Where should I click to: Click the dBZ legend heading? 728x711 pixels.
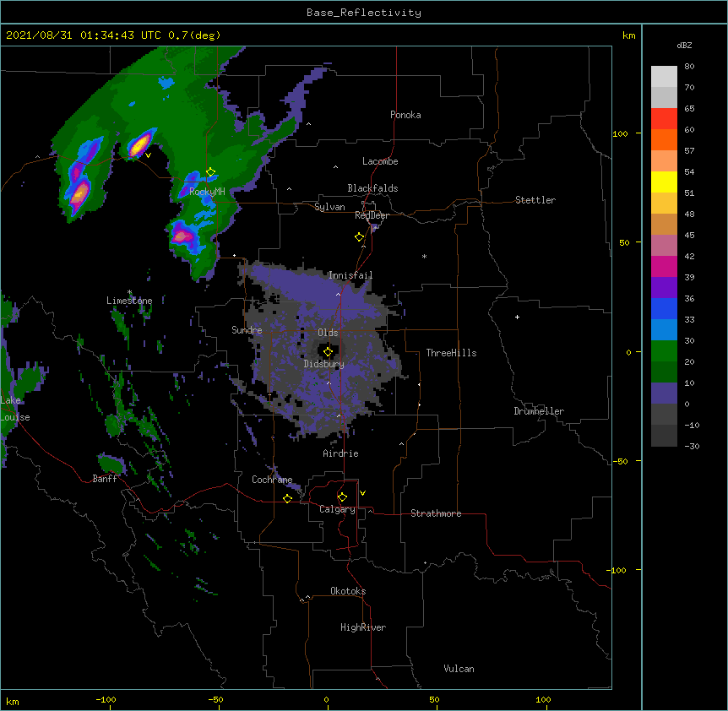pyautogui.click(x=684, y=45)
